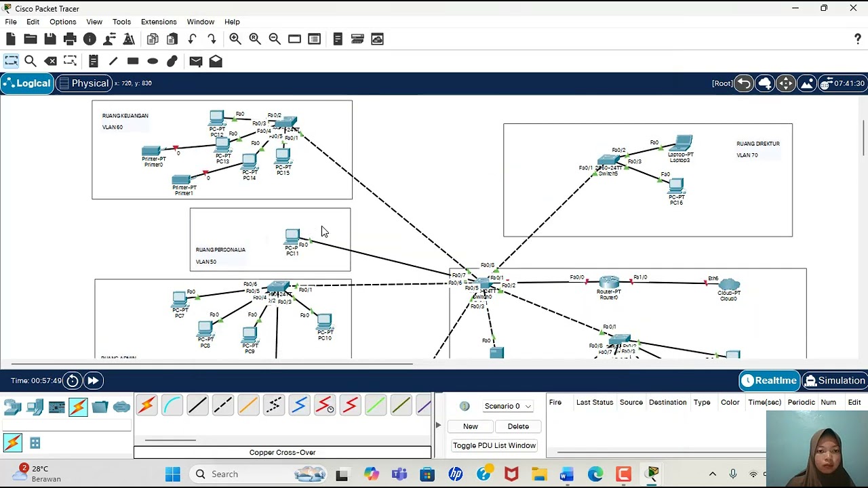Open the Help question mark icon
The width and height of the screenshot is (868, 488).
pos(858,39)
